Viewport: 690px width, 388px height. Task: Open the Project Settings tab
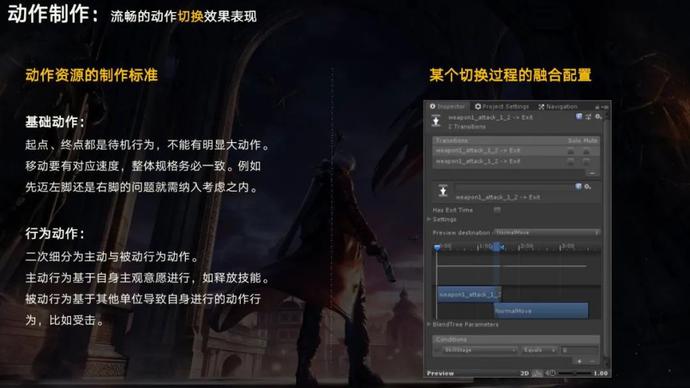[502, 106]
